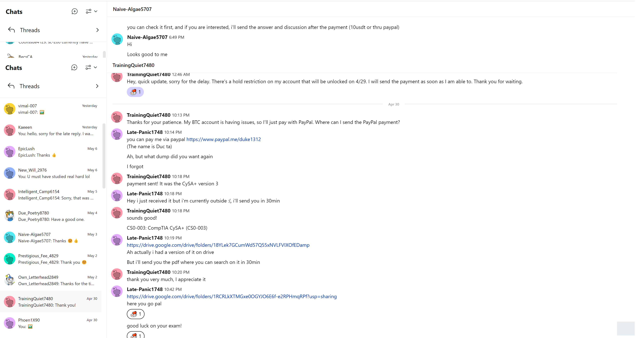This screenshot has width=644, height=338.
Task: Start a new chat with plus bubble icon
Action: [74, 67]
